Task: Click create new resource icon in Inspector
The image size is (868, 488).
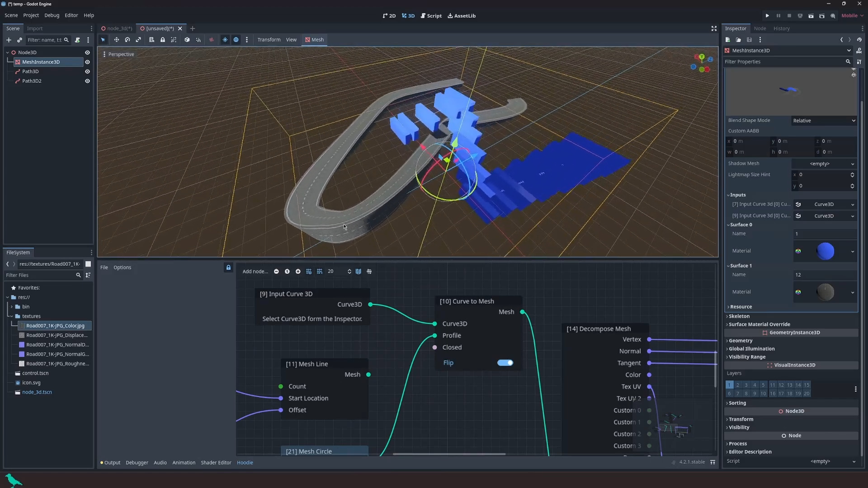Action: click(728, 40)
